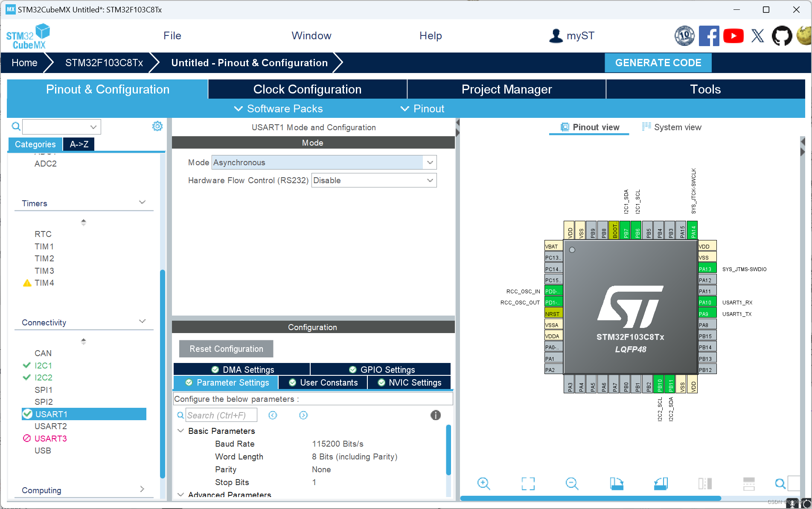Image resolution: width=812 pixels, height=509 pixels.
Task: Select USART3 in Connectivity list
Action: click(50, 439)
